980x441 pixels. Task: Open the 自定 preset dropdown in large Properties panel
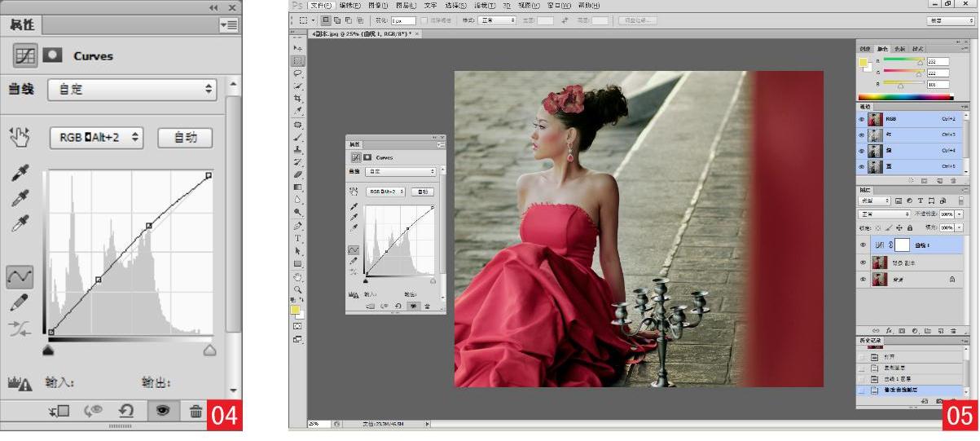click(133, 90)
